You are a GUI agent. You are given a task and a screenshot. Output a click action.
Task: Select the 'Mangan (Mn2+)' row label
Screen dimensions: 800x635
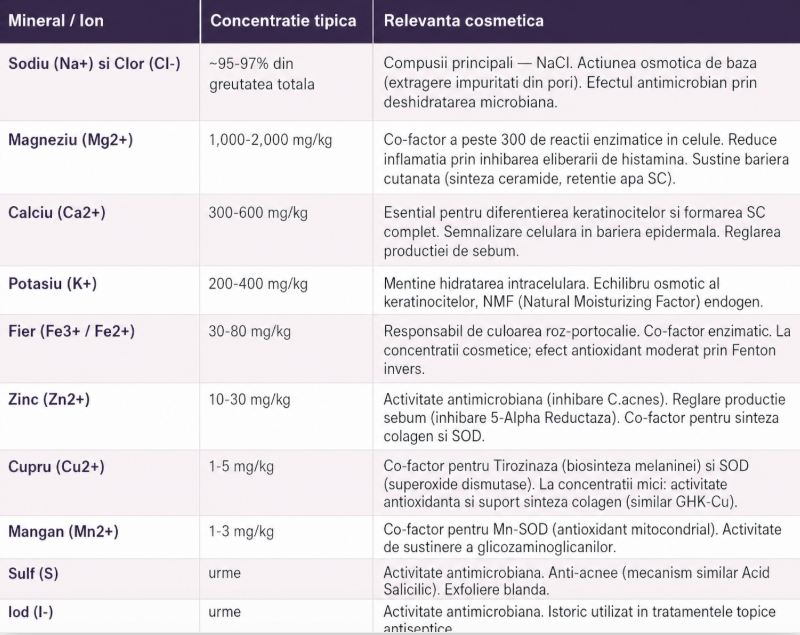coord(63,531)
